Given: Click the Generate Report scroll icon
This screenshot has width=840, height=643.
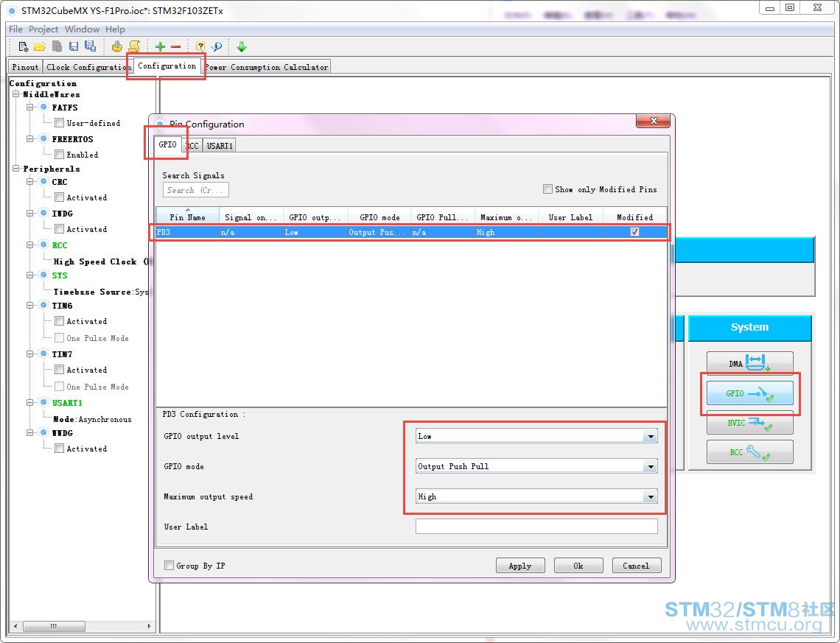Looking at the screenshot, I should click(x=134, y=46).
